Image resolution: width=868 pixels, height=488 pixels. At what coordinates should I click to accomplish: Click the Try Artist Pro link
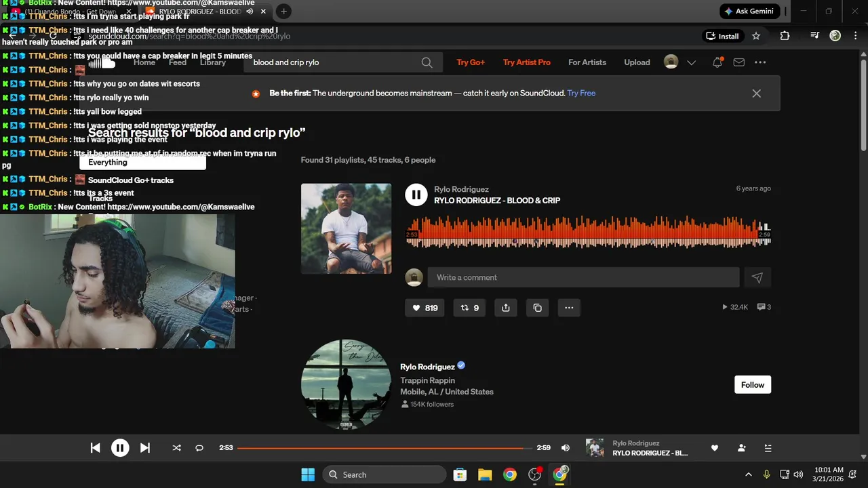(x=527, y=62)
